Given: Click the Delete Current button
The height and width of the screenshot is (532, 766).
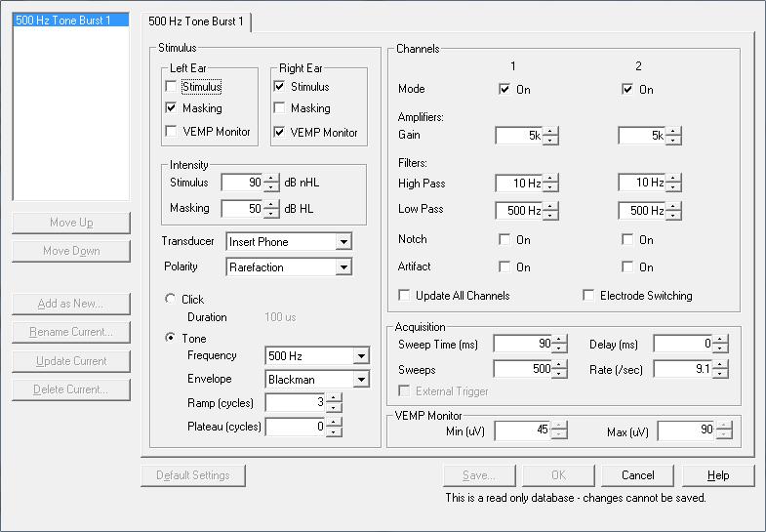Looking at the screenshot, I should point(71,389).
